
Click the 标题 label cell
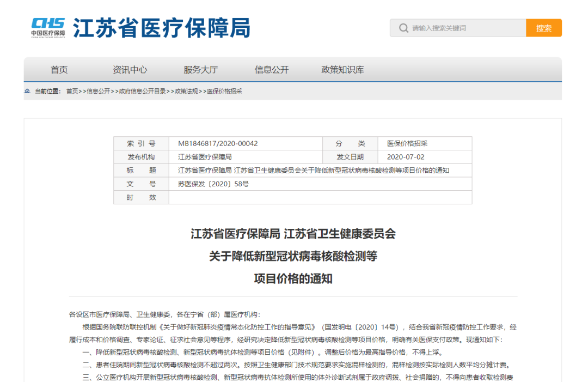[142, 171]
